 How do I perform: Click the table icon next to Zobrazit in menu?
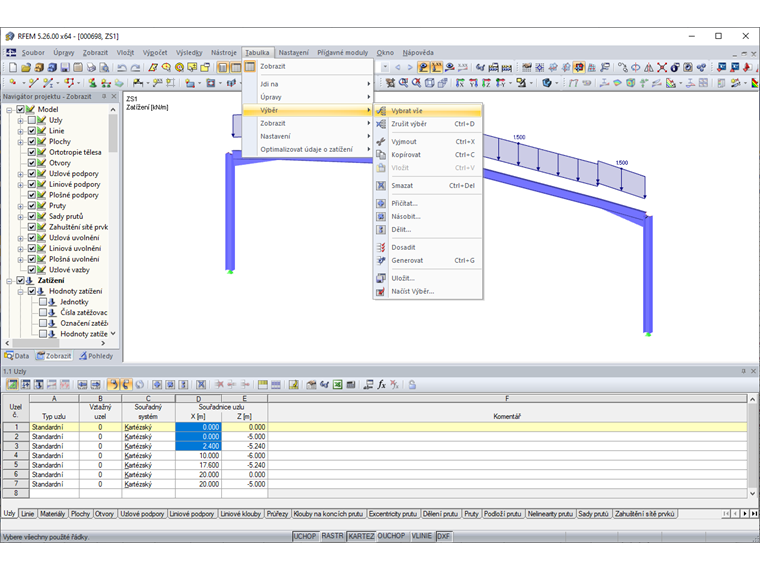point(250,66)
